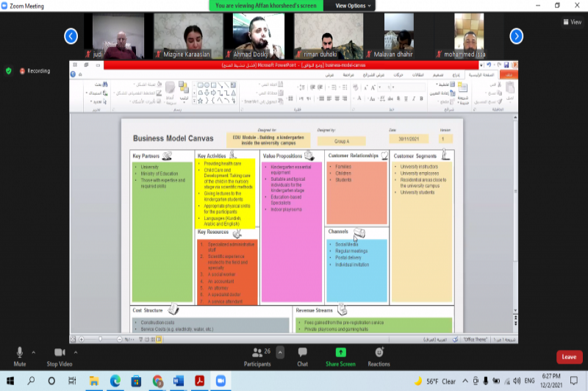
Task: Click the green encryption shield icon
Action: [x=9, y=71]
